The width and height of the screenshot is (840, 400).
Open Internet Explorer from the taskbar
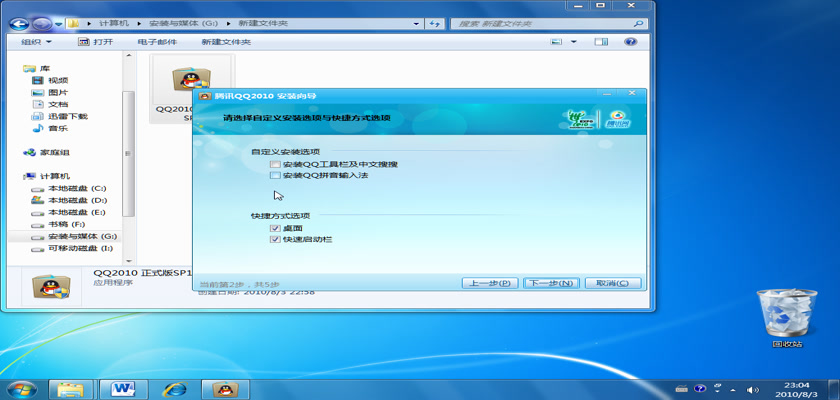point(176,387)
